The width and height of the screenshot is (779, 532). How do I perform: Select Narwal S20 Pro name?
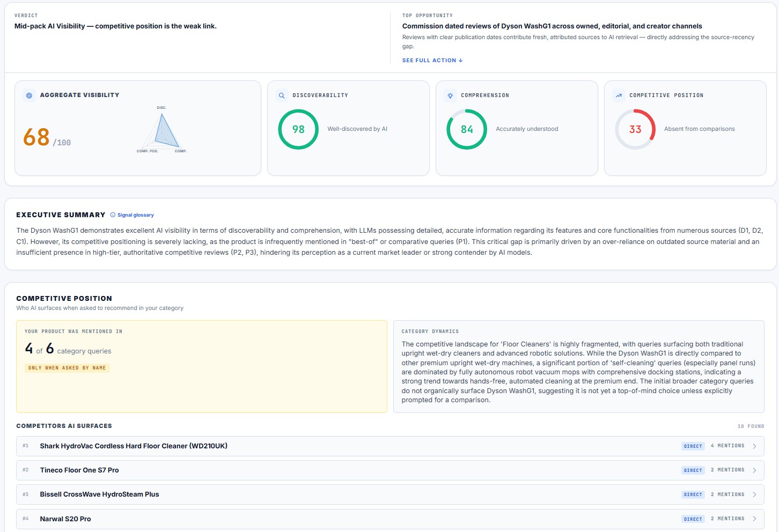(65, 519)
